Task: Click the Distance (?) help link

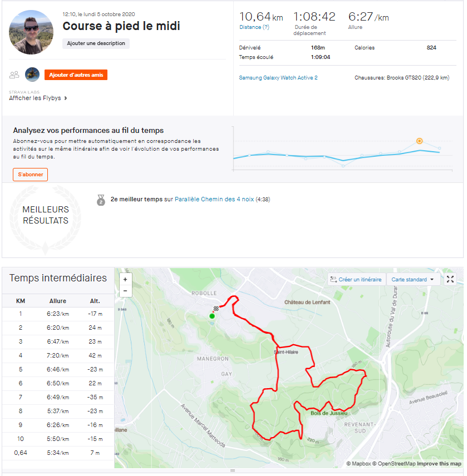Action: tap(254, 27)
